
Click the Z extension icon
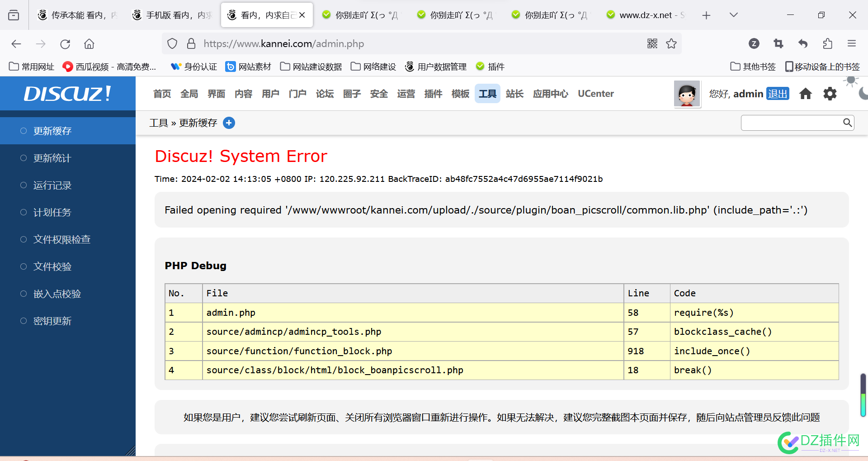pos(754,43)
